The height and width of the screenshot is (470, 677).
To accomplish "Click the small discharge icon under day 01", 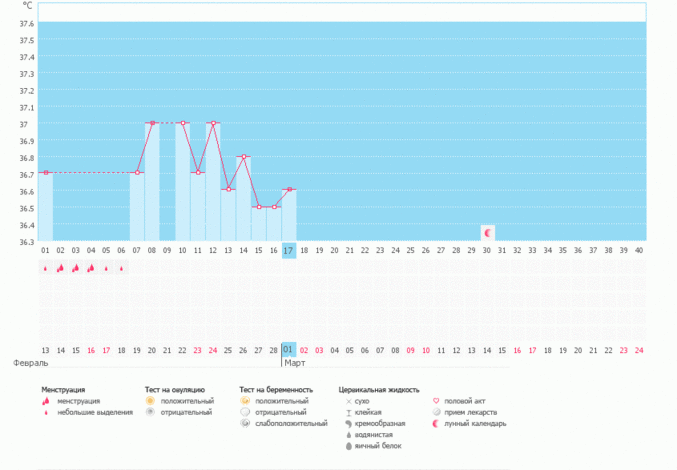I will (x=45, y=268).
